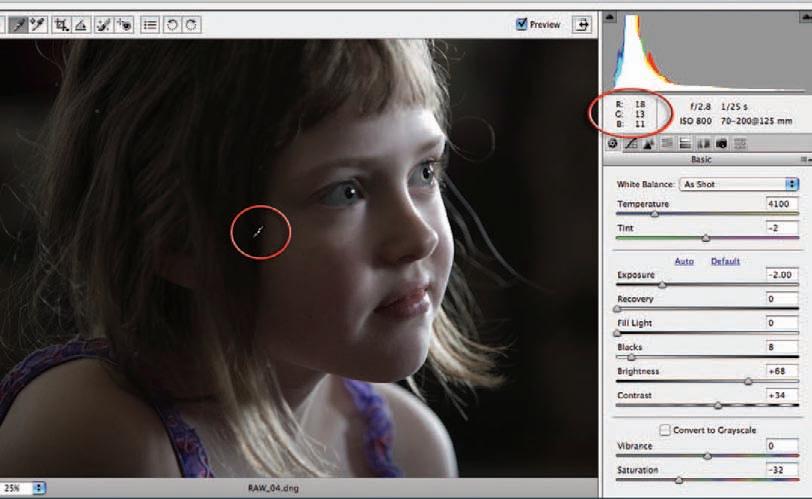This screenshot has width=812, height=499.
Task: Click the Auto link
Action: (x=684, y=261)
